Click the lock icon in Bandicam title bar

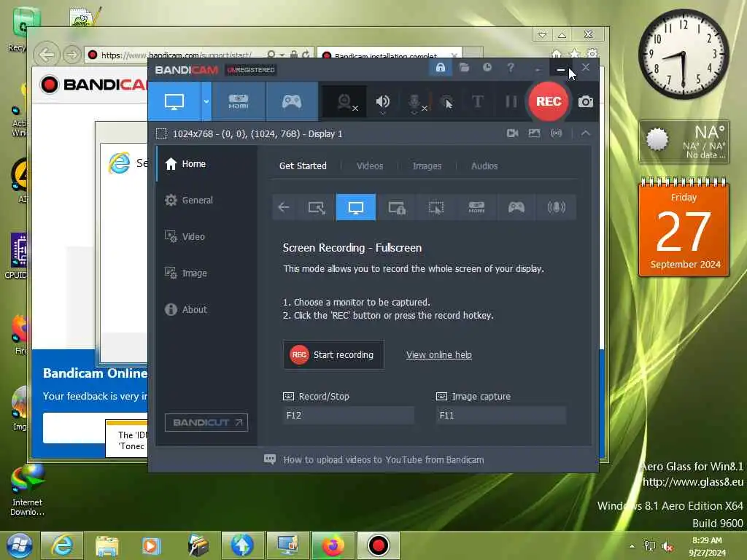click(x=440, y=68)
